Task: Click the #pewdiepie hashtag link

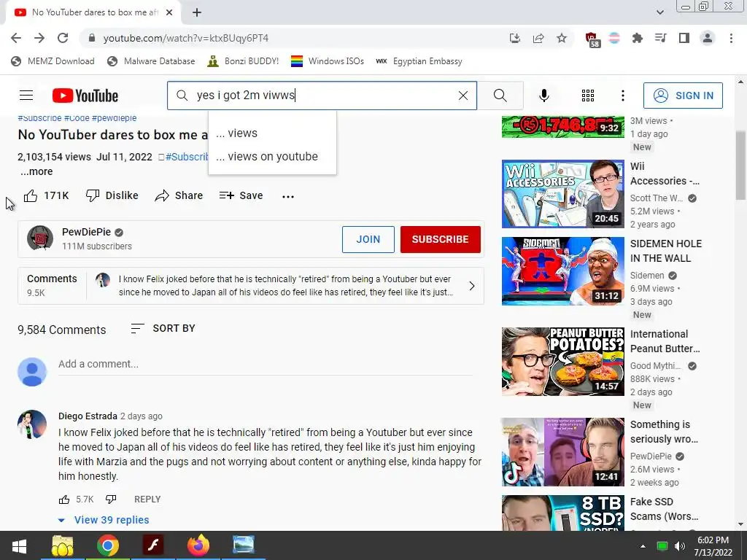Action: coord(114,118)
